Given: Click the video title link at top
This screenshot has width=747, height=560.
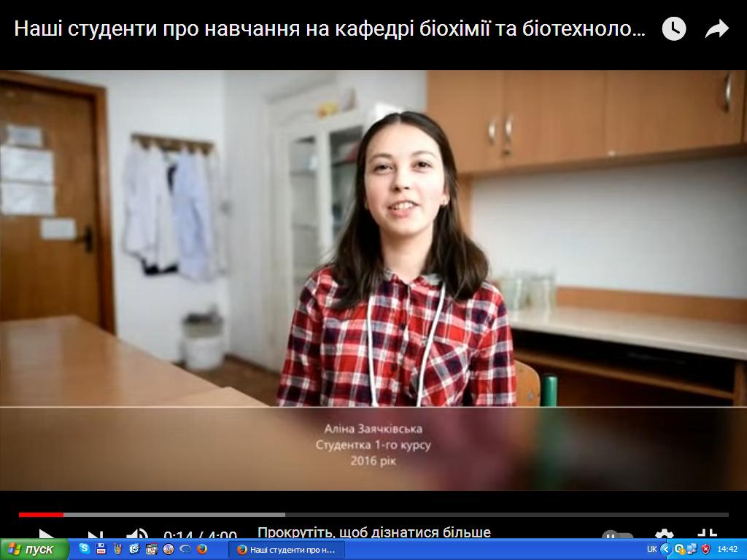Looking at the screenshot, I should click(x=330, y=29).
